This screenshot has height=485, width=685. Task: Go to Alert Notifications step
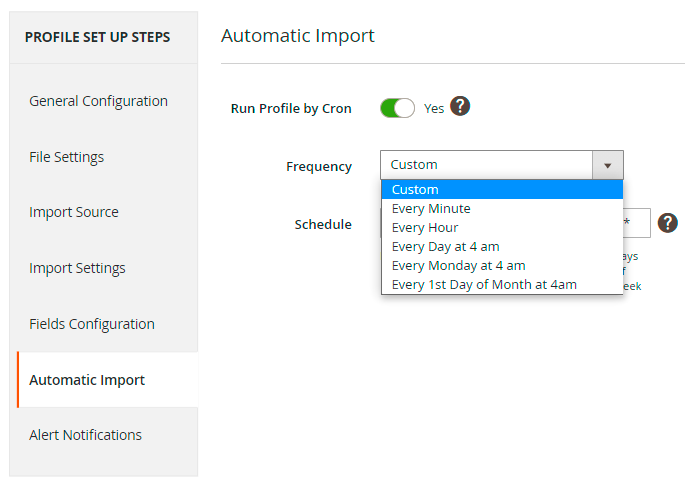85,435
